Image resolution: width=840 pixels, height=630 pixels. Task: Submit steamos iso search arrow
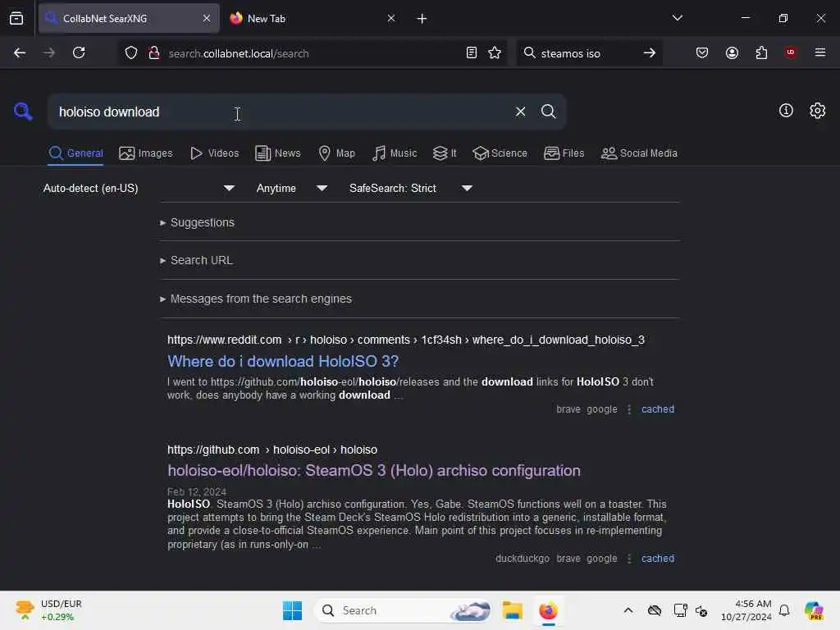650,53
